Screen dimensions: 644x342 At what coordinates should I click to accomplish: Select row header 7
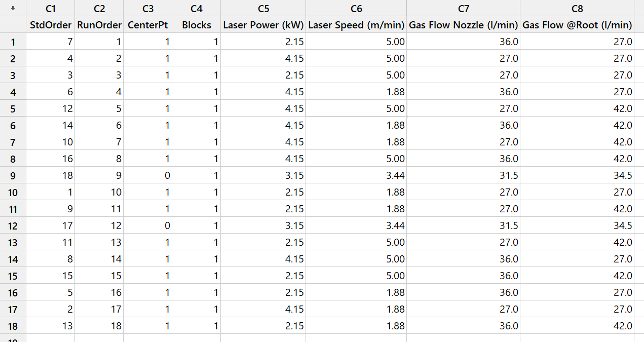[x=13, y=142]
